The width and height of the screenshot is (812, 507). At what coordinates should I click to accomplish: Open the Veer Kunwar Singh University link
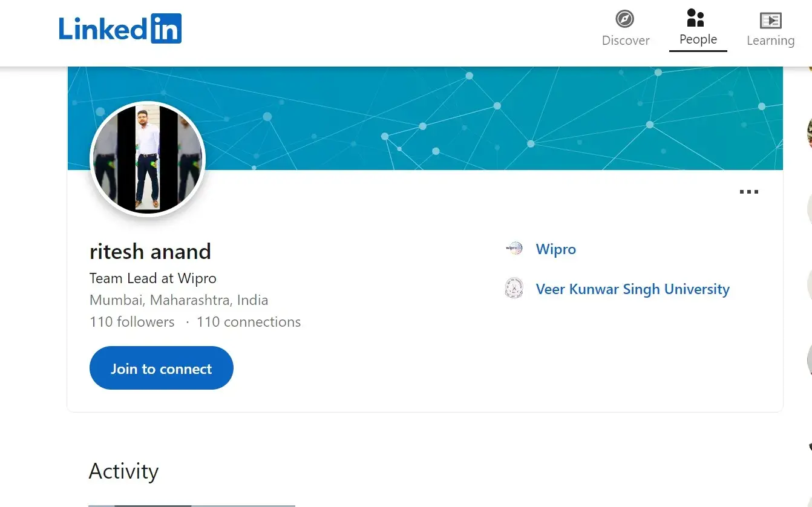pyautogui.click(x=632, y=289)
